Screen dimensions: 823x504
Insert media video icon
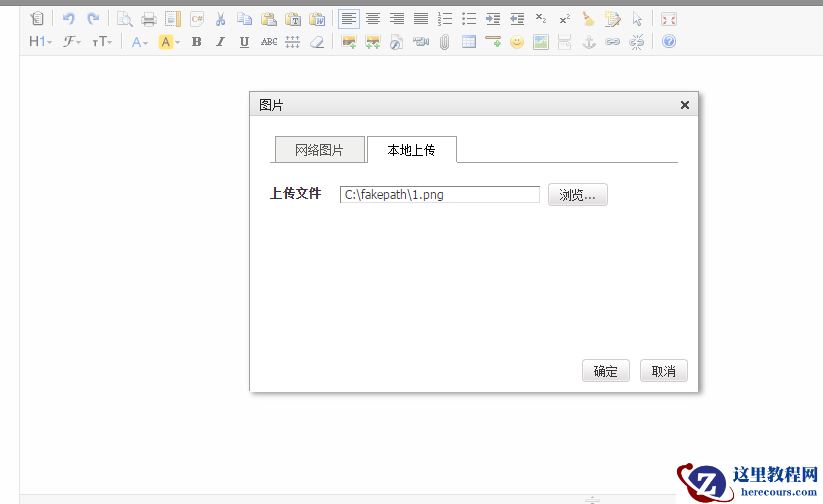point(421,41)
